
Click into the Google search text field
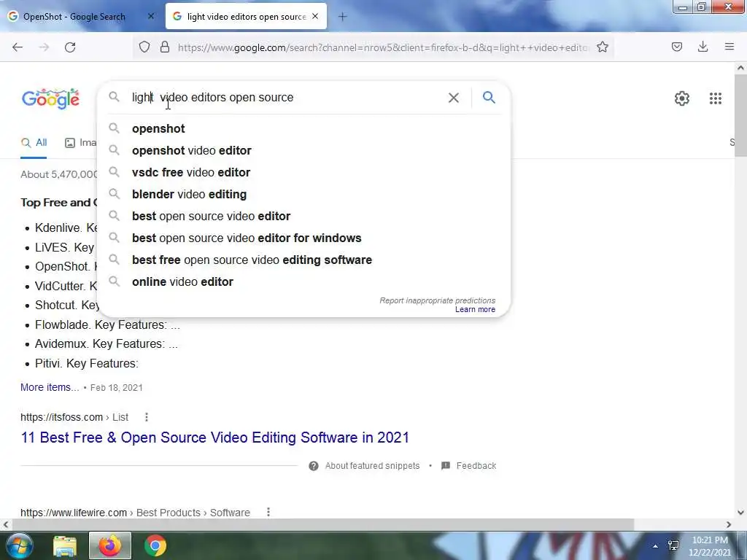click(x=286, y=97)
